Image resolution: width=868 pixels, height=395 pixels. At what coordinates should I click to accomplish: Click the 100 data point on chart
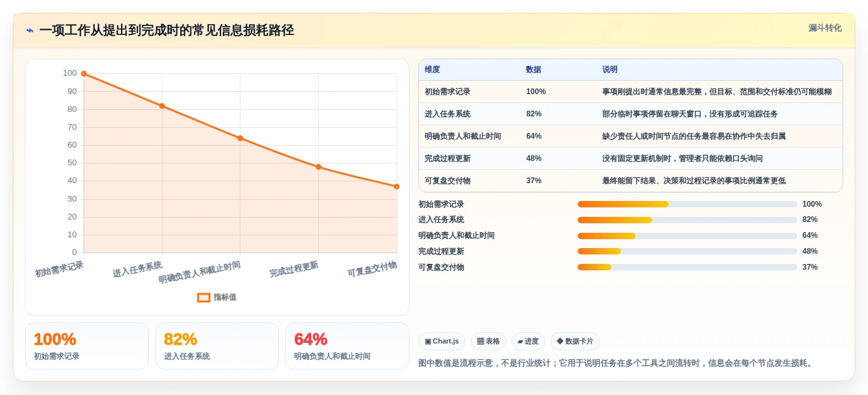pos(83,74)
